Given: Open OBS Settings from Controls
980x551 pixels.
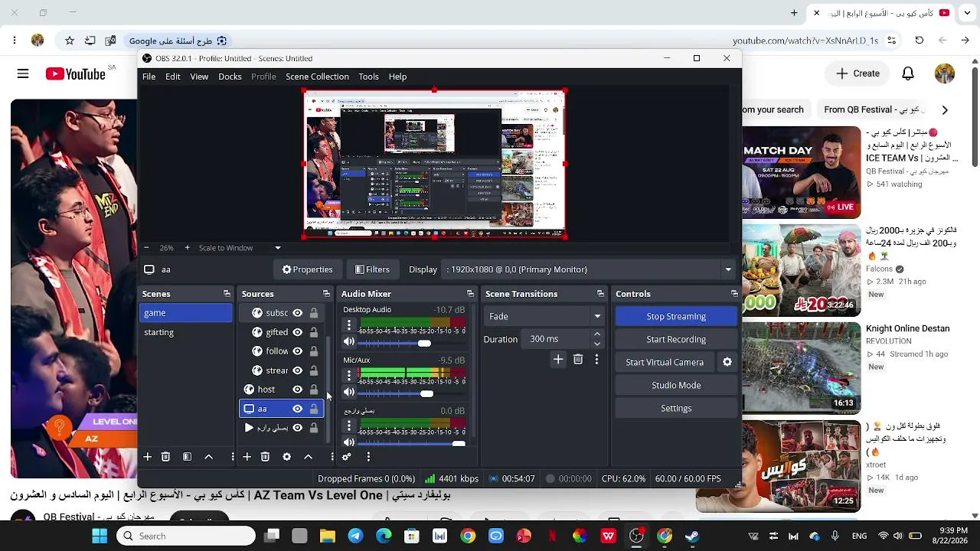Looking at the screenshot, I should click(x=676, y=408).
